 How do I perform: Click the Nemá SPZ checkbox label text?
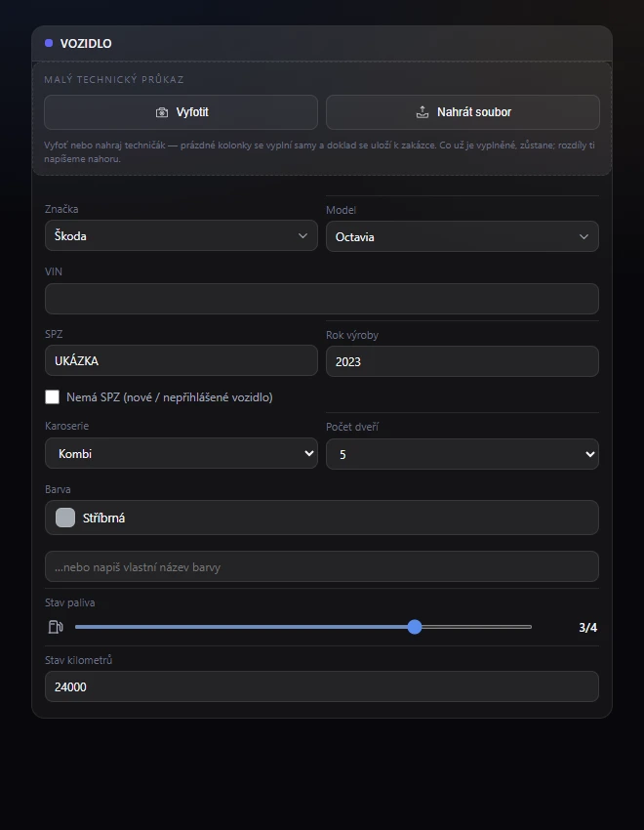click(169, 397)
